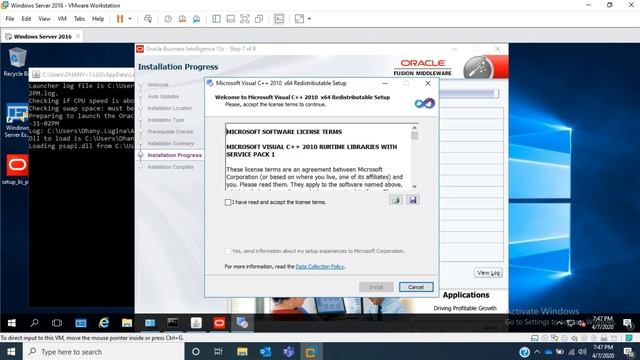Click the red Oracle icon in guest taskbar

click(x=219, y=323)
